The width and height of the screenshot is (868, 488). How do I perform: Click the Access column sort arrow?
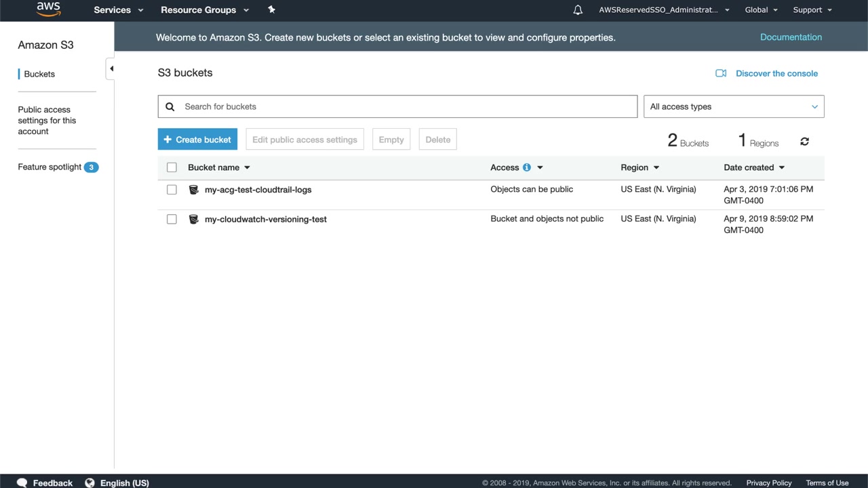click(540, 167)
